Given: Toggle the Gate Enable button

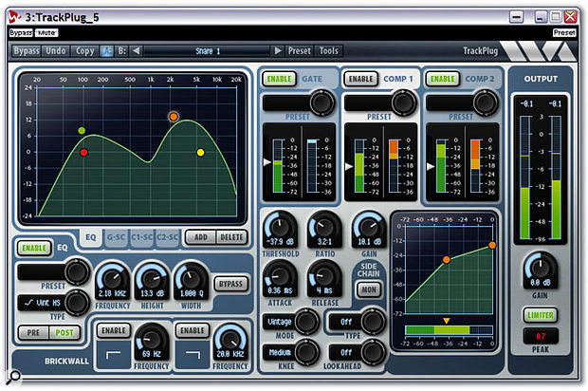Looking at the screenshot, I should (280, 79).
